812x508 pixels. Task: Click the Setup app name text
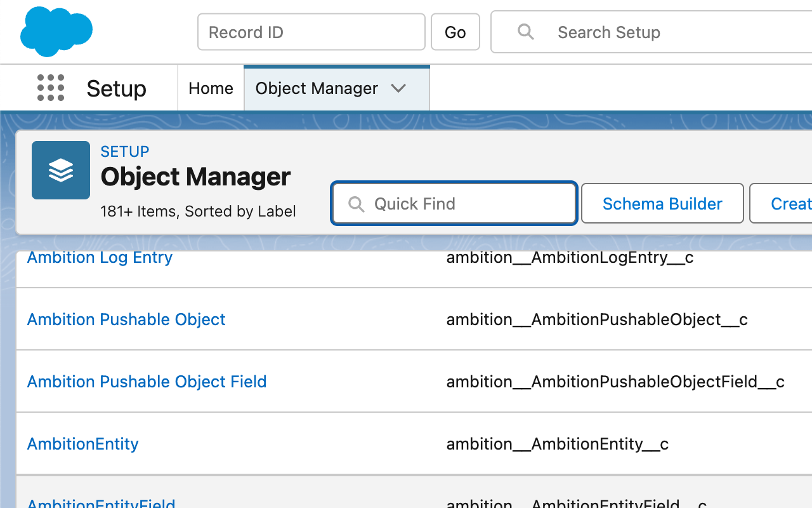(x=117, y=88)
